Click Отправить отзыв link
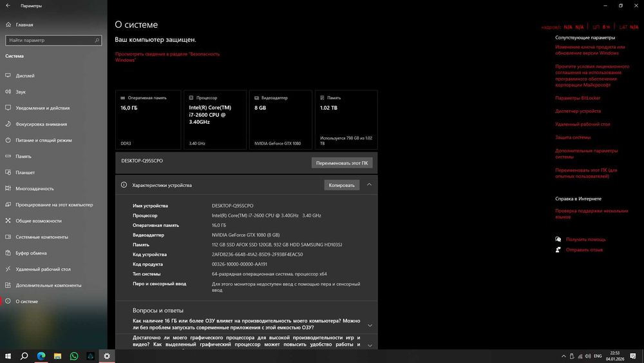 tap(584, 250)
